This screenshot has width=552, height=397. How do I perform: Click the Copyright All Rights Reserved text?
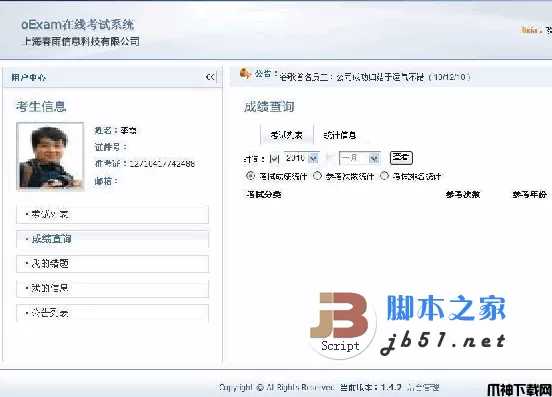(276, 387)
